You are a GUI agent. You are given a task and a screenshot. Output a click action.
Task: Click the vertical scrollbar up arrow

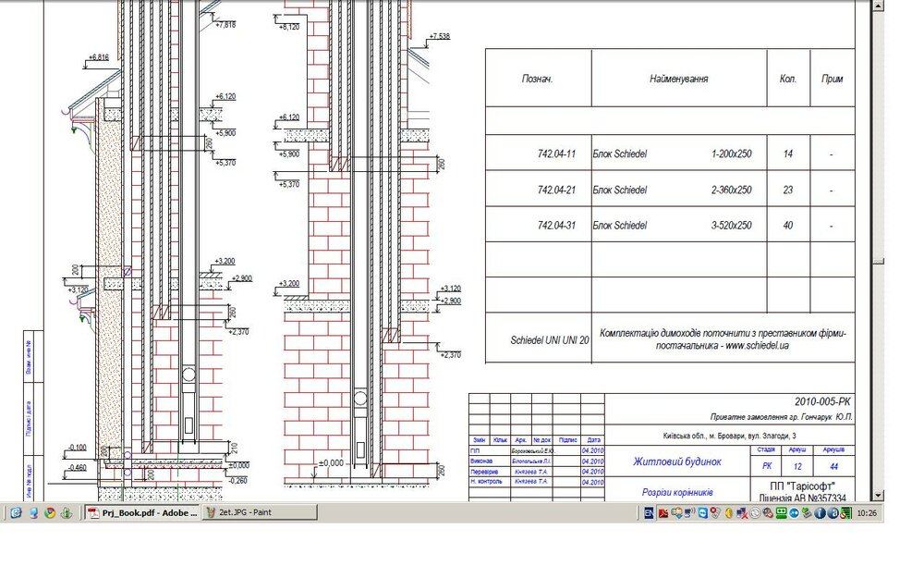[878, 6]
